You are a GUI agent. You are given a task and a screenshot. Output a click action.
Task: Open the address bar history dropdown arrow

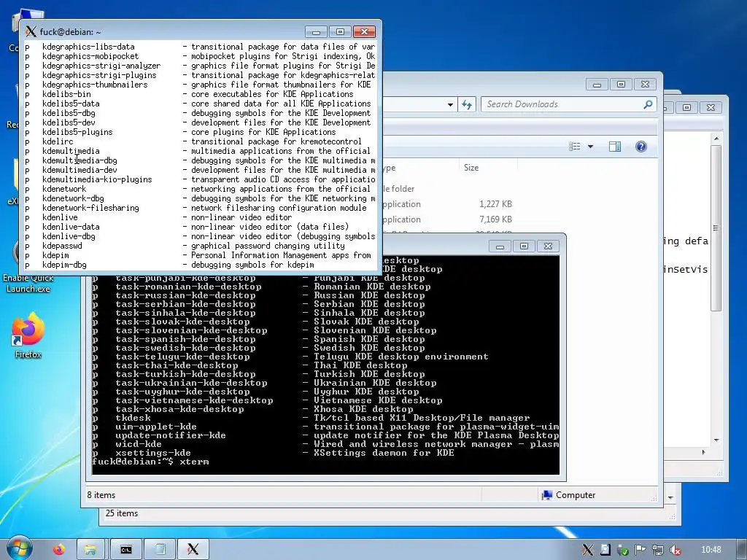pyautogui.click(x=450, y=105)
